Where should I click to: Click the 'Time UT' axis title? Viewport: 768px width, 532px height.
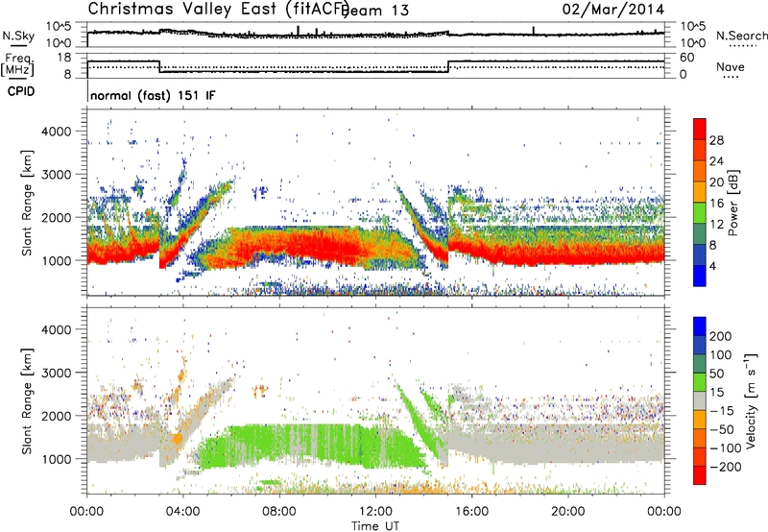(375, 526)
